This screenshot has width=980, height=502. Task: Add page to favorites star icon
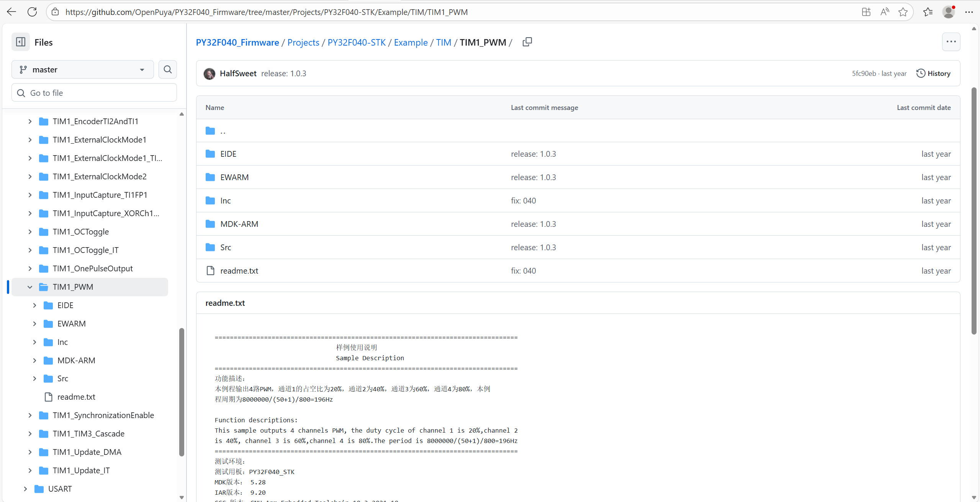903,12
